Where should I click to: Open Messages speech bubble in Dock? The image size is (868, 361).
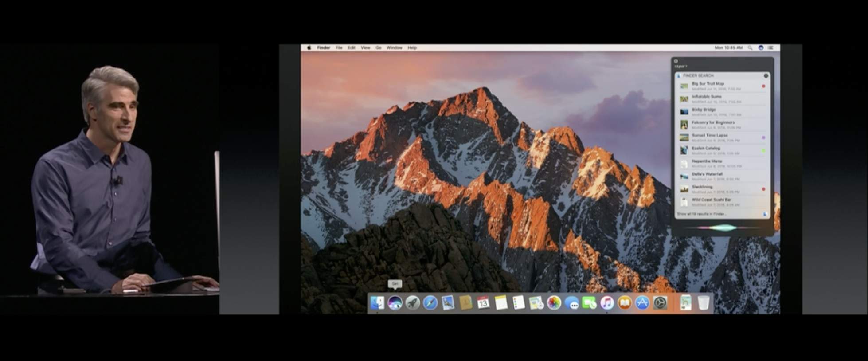[x=572, y=303]
